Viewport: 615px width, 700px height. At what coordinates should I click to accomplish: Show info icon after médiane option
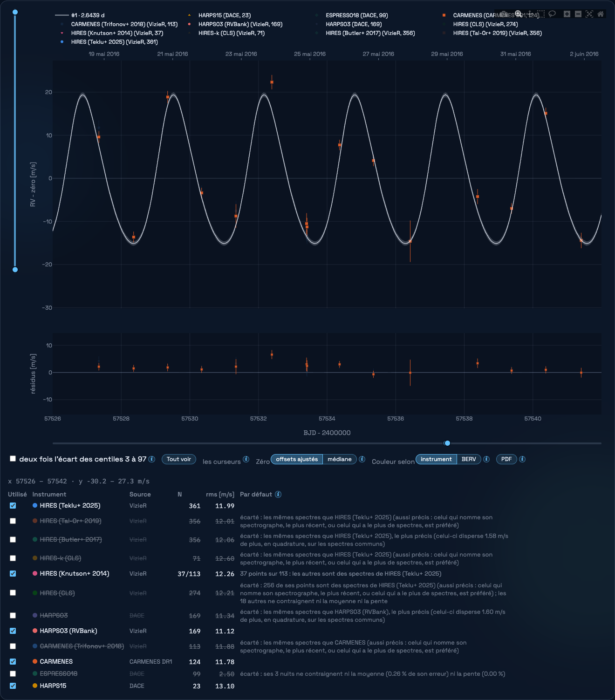[x=362, y=459]
